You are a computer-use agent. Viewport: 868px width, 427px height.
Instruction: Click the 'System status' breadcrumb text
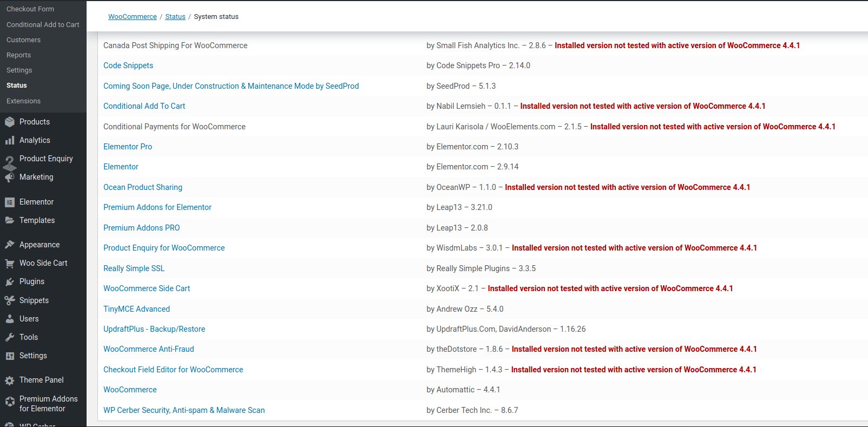(x=216, y=17)
